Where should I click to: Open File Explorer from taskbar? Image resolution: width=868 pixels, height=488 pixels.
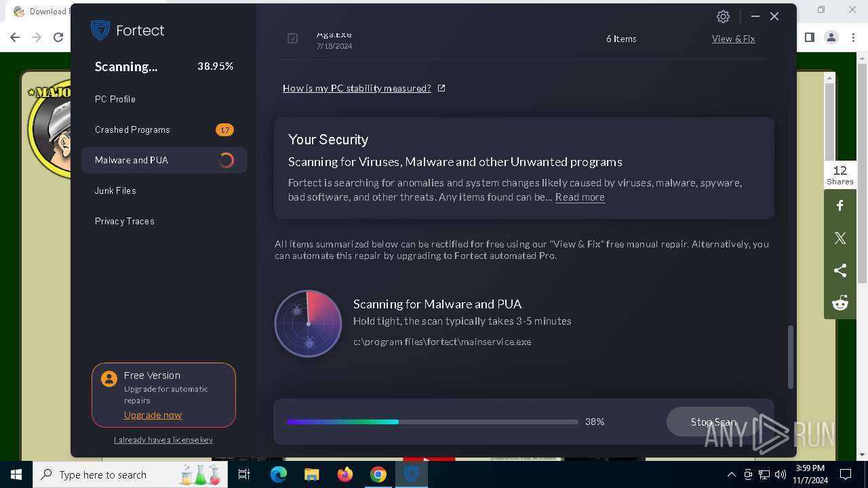tap(312, 474)
